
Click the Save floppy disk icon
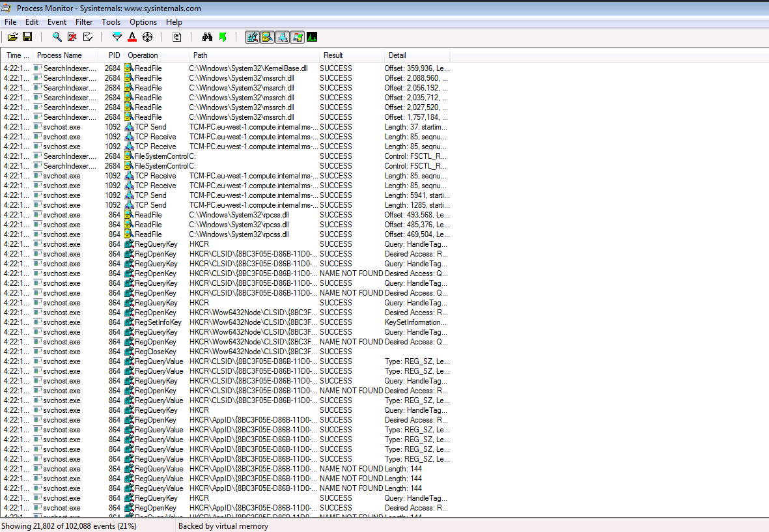point(27,37)
